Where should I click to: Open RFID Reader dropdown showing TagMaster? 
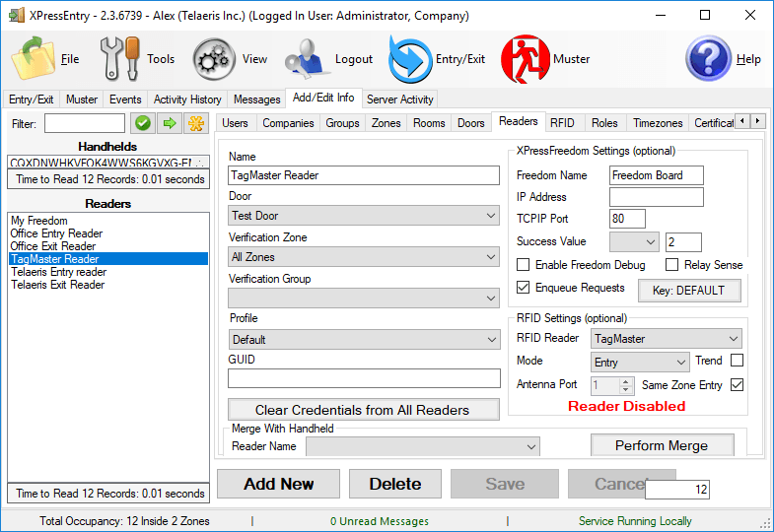click(666, 339)
